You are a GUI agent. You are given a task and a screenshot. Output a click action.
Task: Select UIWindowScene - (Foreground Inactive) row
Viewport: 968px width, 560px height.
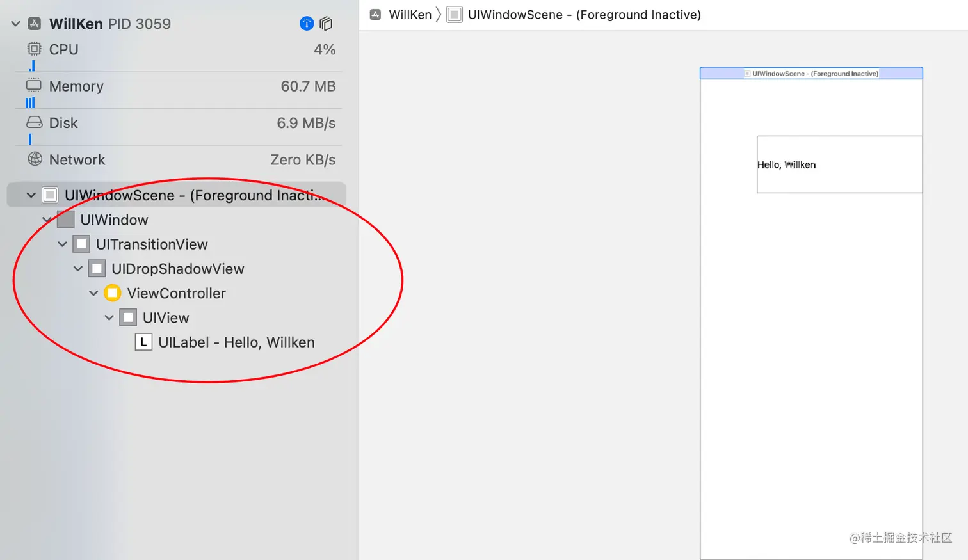point(177,195)
